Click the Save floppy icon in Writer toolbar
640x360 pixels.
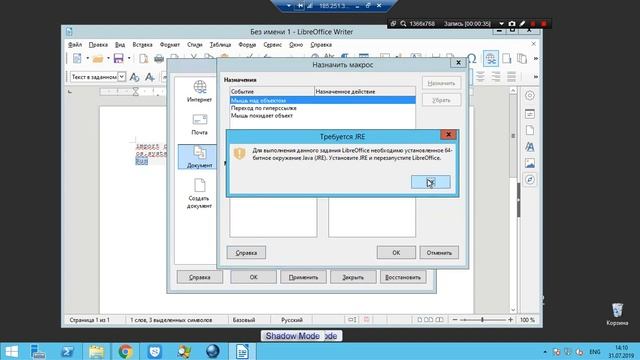[x=118, y=58]
